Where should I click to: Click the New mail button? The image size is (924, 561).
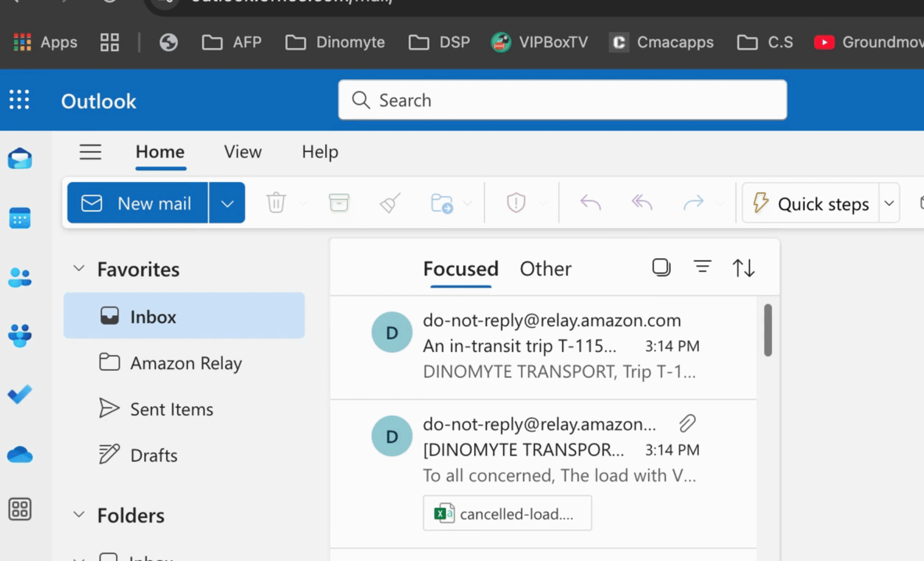tap(138, 203)
